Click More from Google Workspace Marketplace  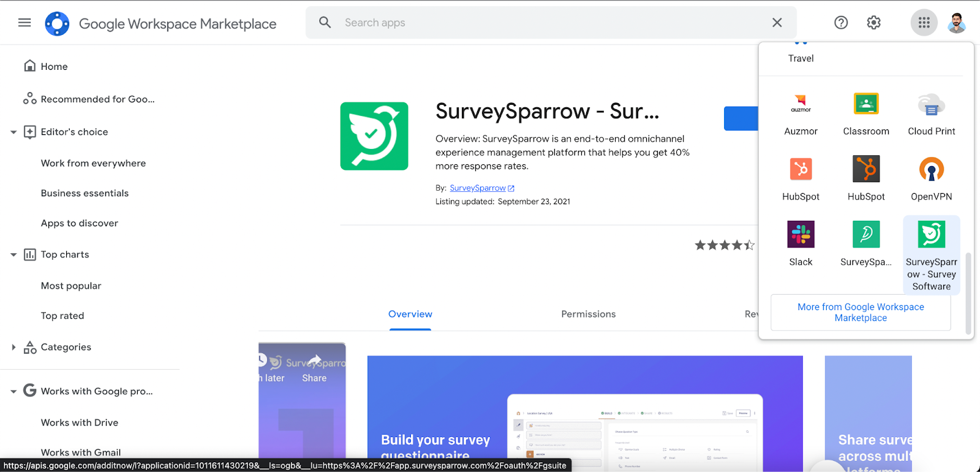click(x=861, y=312)
